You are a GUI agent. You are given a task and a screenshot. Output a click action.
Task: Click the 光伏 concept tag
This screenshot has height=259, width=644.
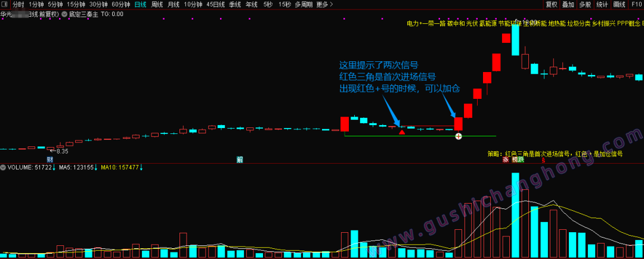473,24
